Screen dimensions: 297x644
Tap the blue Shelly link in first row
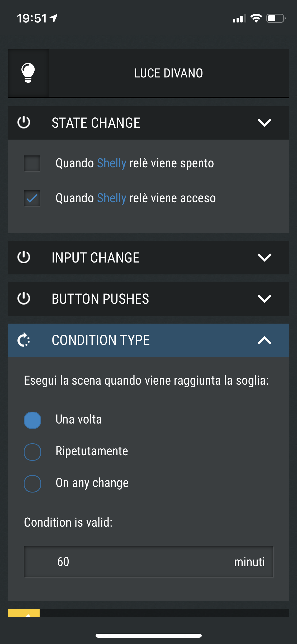click(112, 164)
